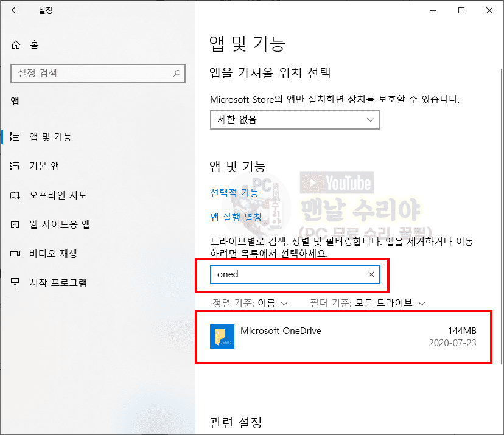Click the 비디오 재생 camera icon
504x435 pixels.
point(15,254)
